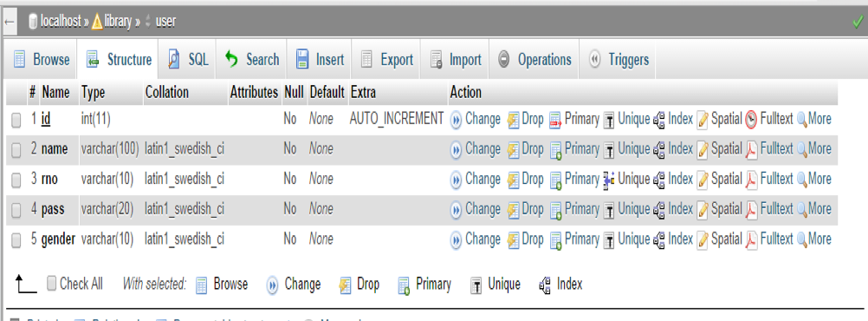Open the Operations tab
The width and height of the screenshot is (868, 321).
coord(534,59)
